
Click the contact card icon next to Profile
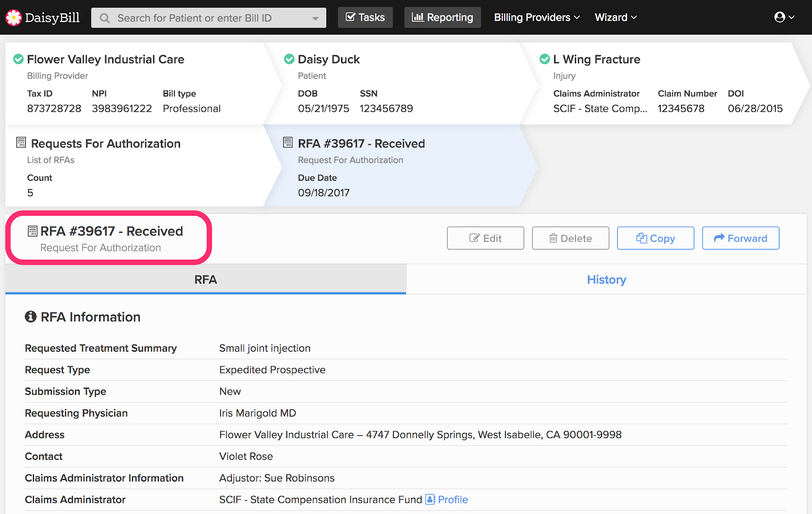[430, 499]
